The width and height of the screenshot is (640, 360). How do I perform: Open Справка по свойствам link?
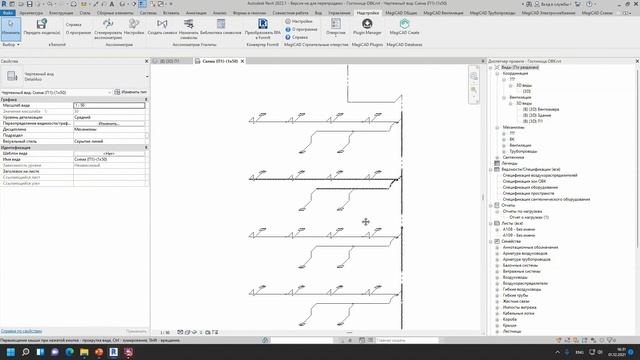(21, 331)
